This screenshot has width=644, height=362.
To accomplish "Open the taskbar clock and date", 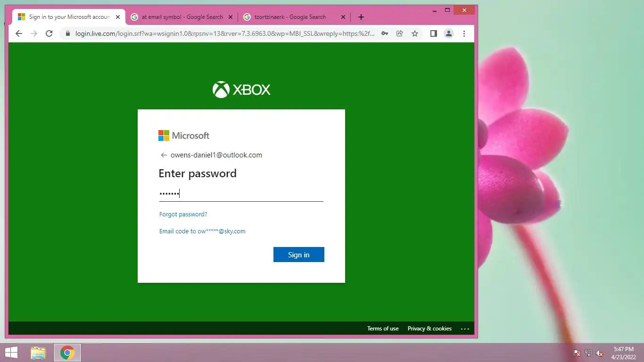I will tap(623, 353).
